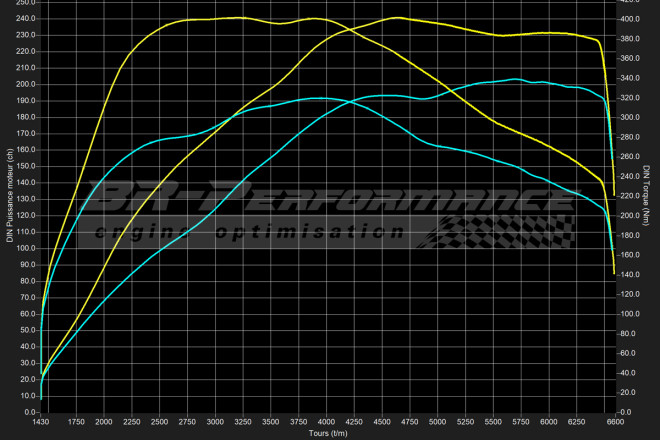Click the 240.0 label on the power axis

26,18
